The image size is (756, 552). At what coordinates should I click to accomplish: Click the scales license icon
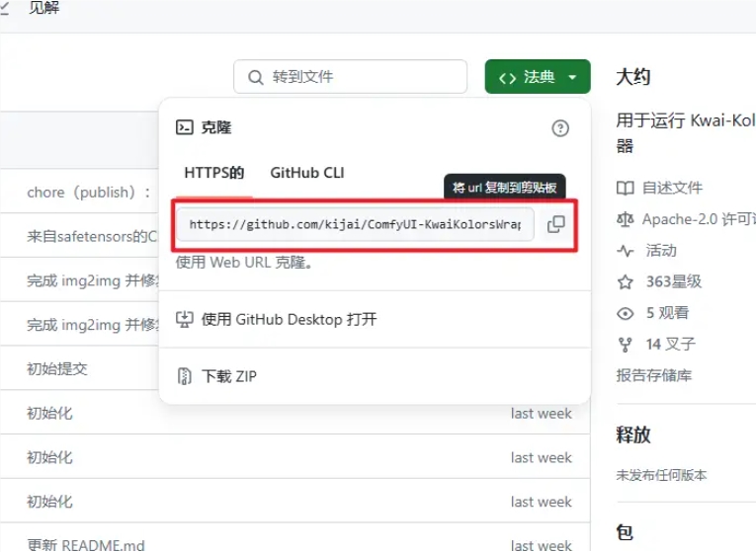pos(626,219)
